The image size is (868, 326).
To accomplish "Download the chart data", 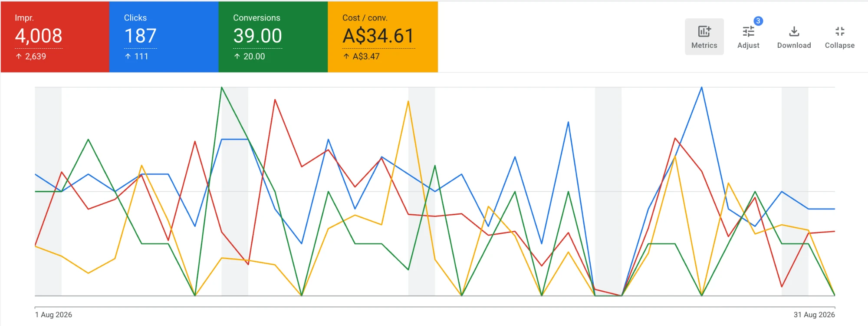I will pyautogui.click(x=794, y=37).
